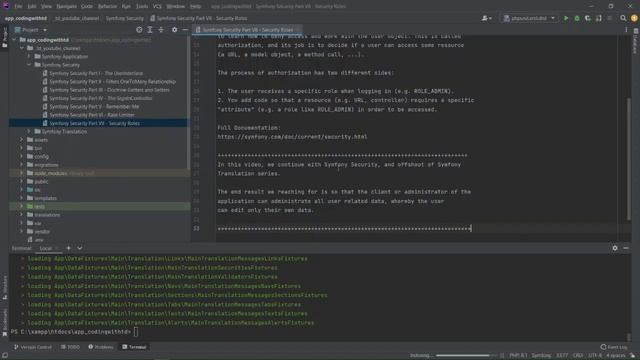Open the TODO tool window
Image resolution: width=640 pixels, height=360 pixels.
pos(70,347)
